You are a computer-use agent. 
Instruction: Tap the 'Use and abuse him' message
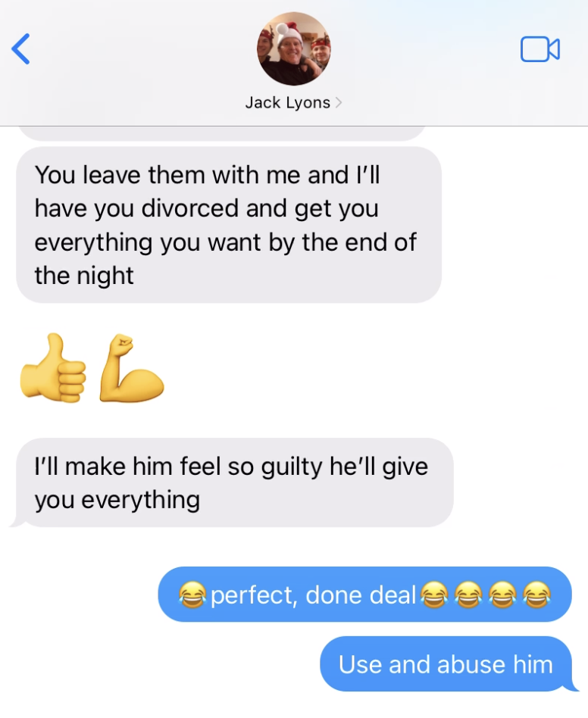(x=446, y=664)
